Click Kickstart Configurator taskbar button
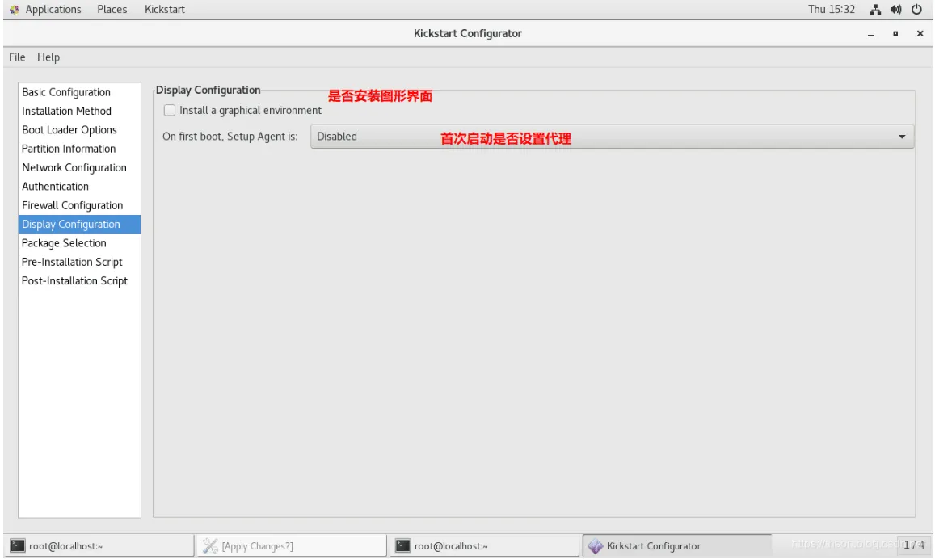Viewport: 935px width, 560px height. (676, 545)
